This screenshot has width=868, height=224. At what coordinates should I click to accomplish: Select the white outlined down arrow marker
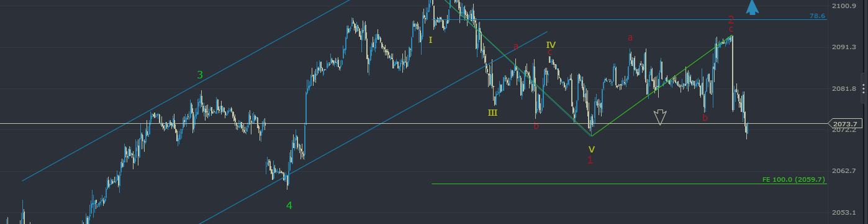[660, 117]
